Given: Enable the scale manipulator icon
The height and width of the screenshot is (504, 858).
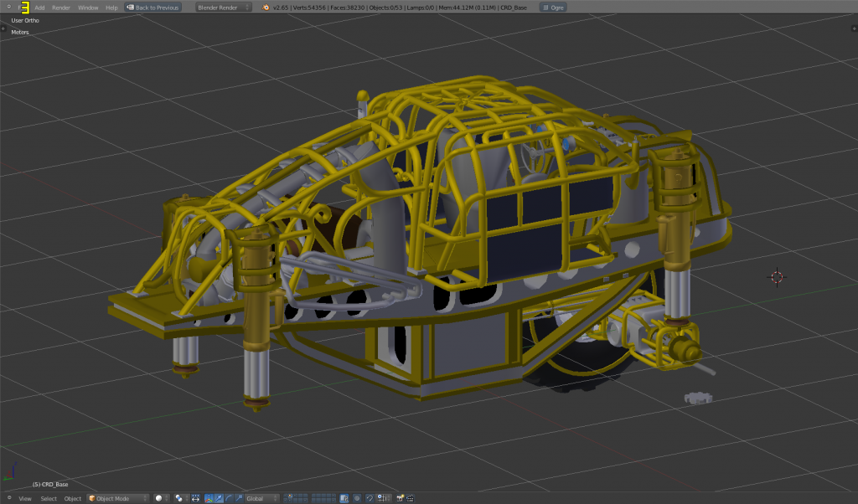Looking at the screenshot, I should point(239,498).
